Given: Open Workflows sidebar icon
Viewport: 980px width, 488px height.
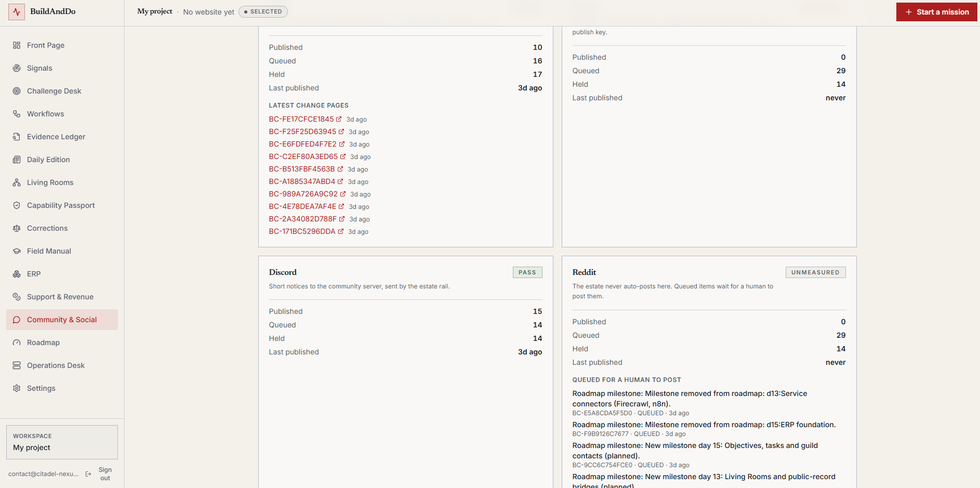Looking at the screenshot, I should point(17,114).
